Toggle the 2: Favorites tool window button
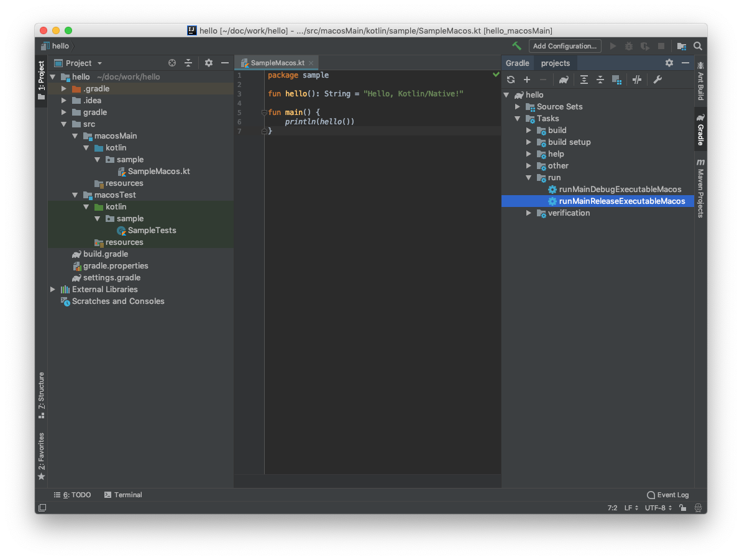This screenshot has width=742, height=560. pyautogui.click(x=41, y=456)
